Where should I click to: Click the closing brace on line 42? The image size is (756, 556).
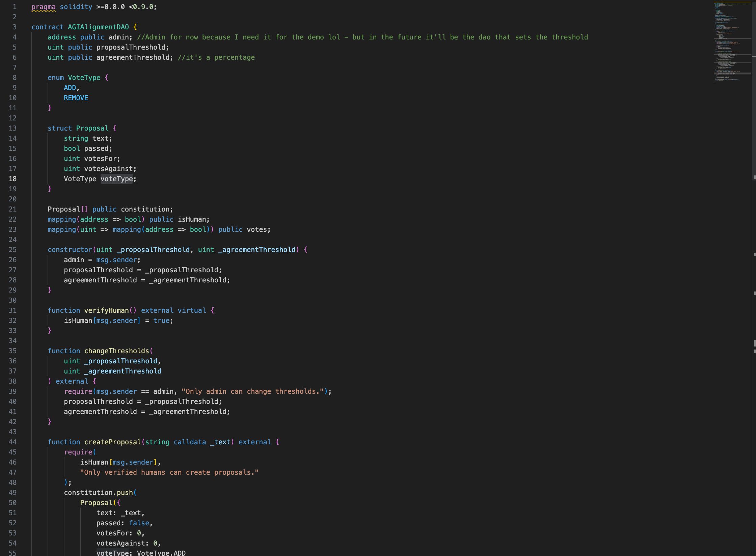[x=50, y=422]
